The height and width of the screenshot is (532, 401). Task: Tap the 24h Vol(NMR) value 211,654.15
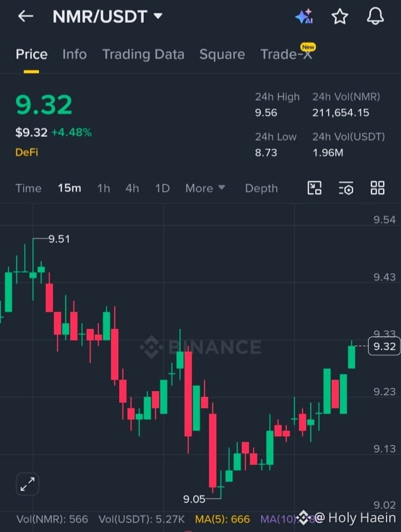(340, 112)
